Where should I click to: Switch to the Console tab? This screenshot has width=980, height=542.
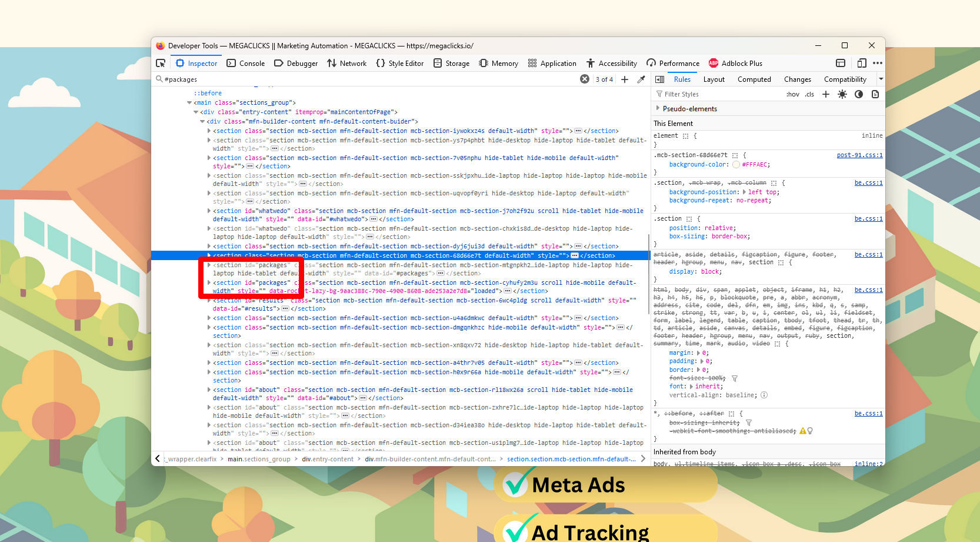coord(246,63)
